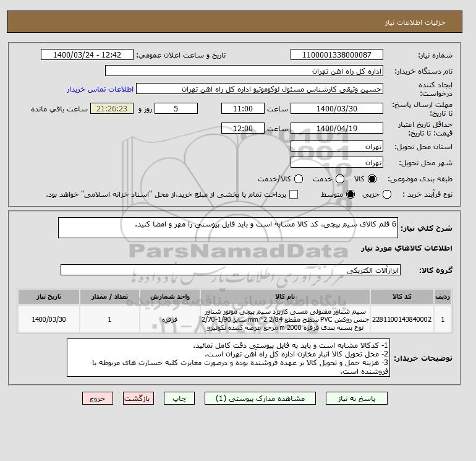Click the response deadline date 1400/03/30 field
Screen dimensions: 476x461
pos(337,108)
